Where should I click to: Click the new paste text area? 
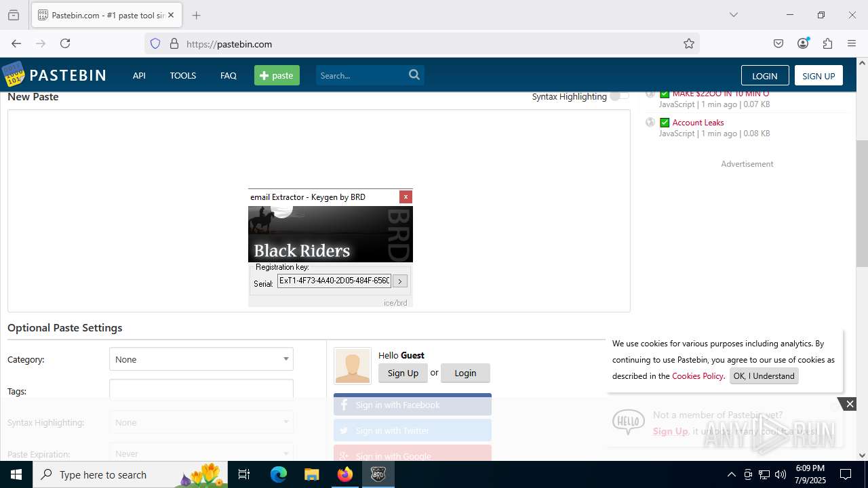point(319,211)
